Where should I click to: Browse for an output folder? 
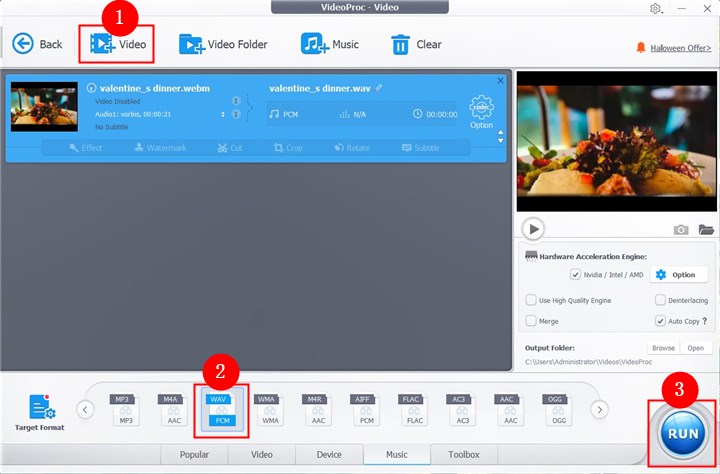point(664,348)
